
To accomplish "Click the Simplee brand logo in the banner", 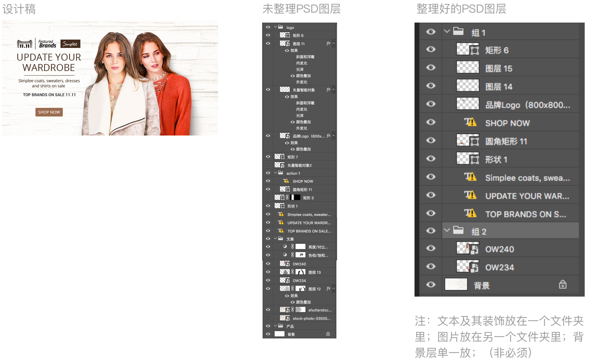I will point(70,44).
